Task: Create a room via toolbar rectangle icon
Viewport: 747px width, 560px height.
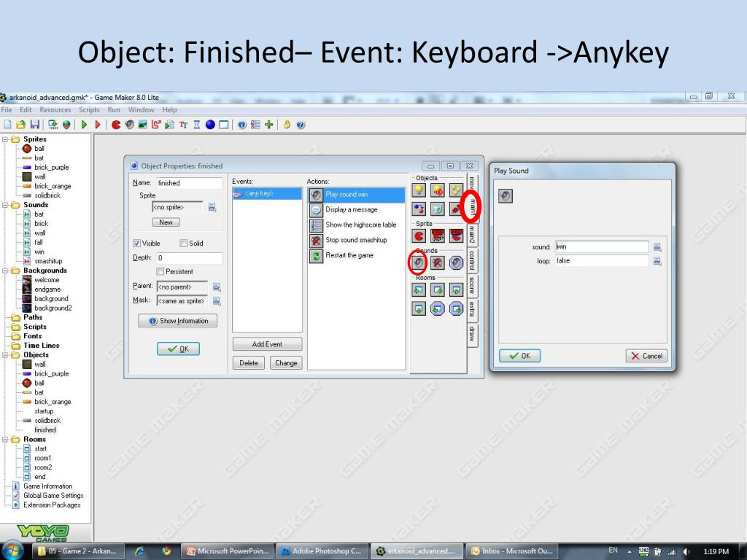Action: coord(223,125)
